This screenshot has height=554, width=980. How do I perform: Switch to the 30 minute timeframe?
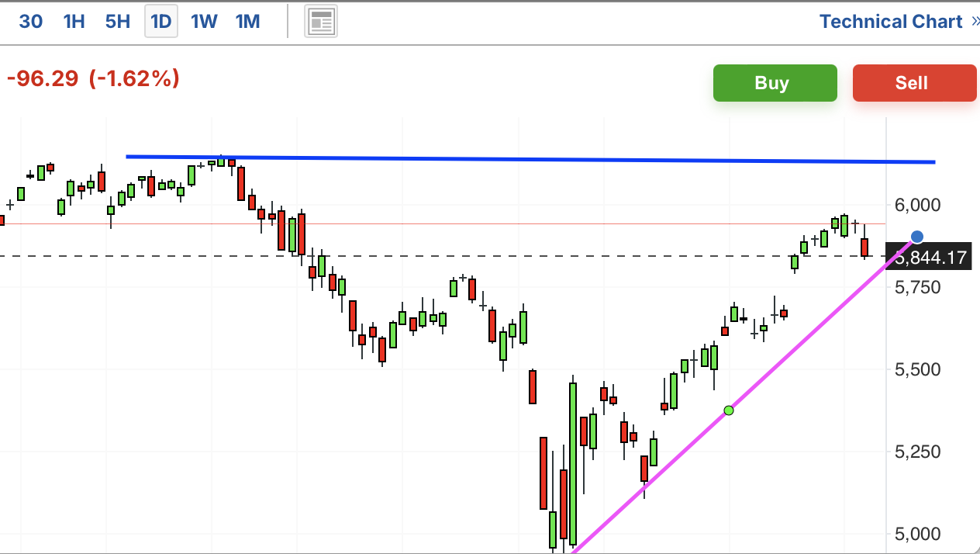pos(30,22)
